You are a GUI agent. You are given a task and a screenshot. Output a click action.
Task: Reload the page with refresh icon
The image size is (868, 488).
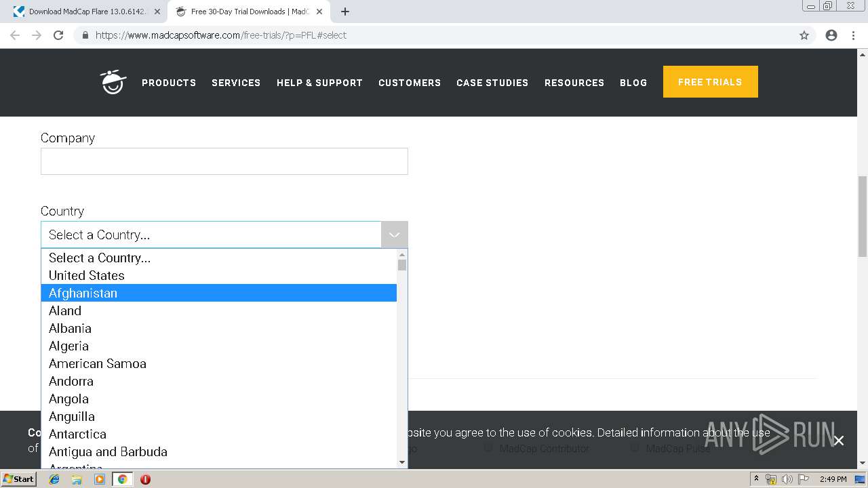(x=58, y=35)
